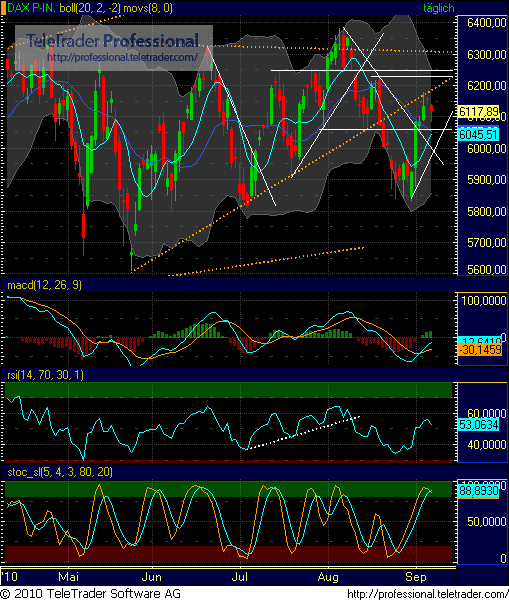Click the 5700,00 price axis label

click(486, 243)
